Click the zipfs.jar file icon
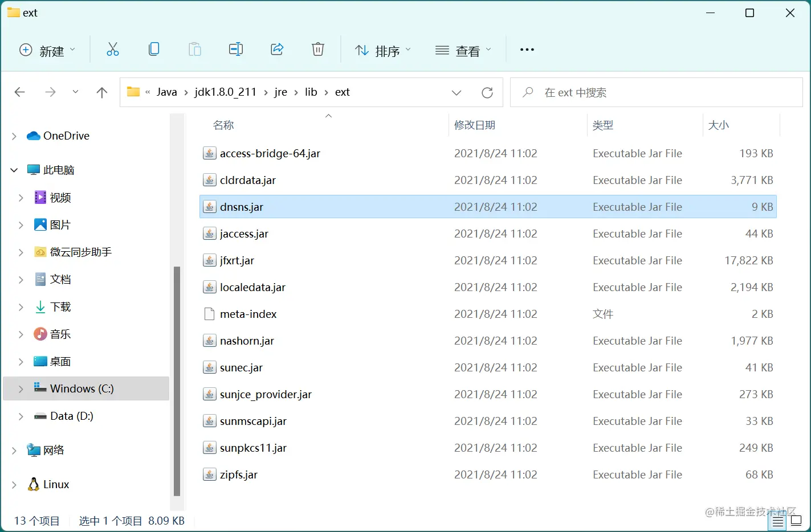The height and width of the screenshot is (532, 811). click(210, 474)
